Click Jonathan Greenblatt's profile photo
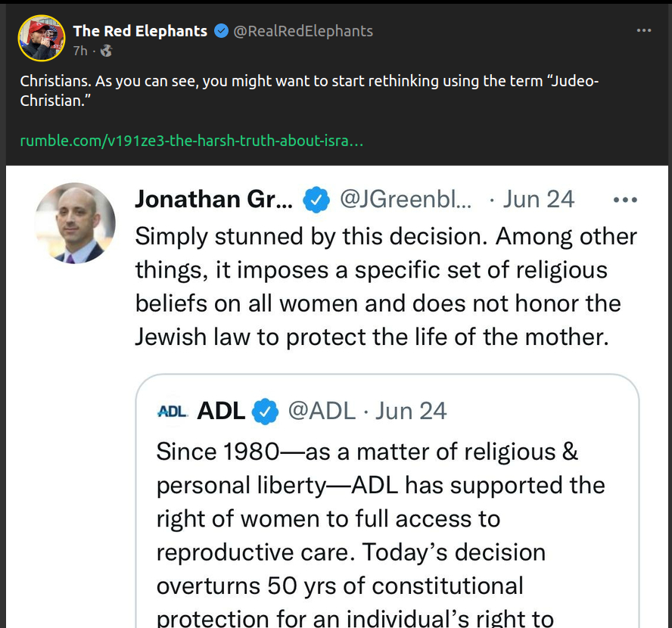Image resolution: width=672 pixels, height=628 pixels. pos(76,223)
